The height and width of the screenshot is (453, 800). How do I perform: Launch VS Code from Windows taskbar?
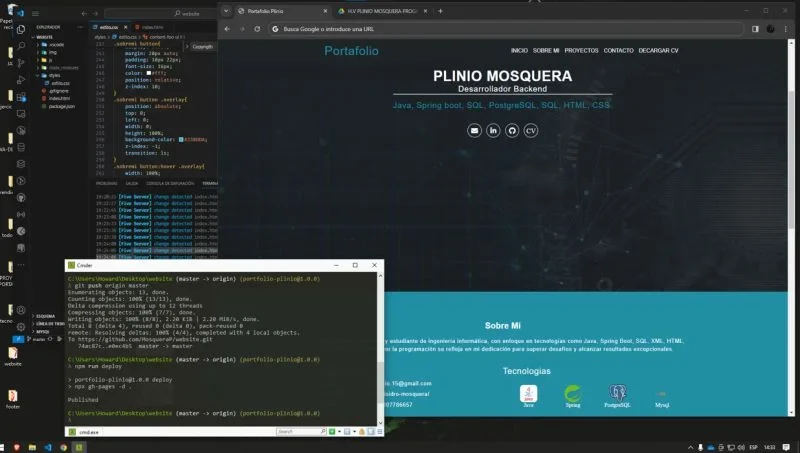pyautogui.click(x=48, y=447)
